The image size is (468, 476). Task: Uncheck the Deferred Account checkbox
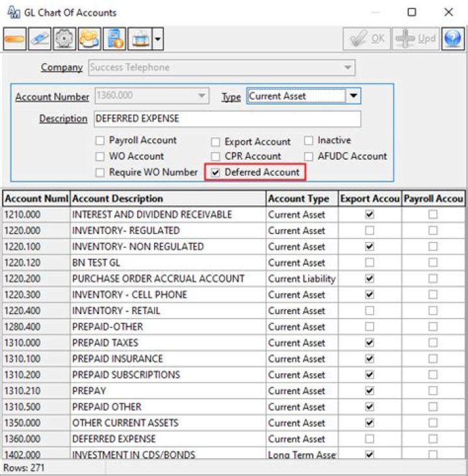(216, 172)
